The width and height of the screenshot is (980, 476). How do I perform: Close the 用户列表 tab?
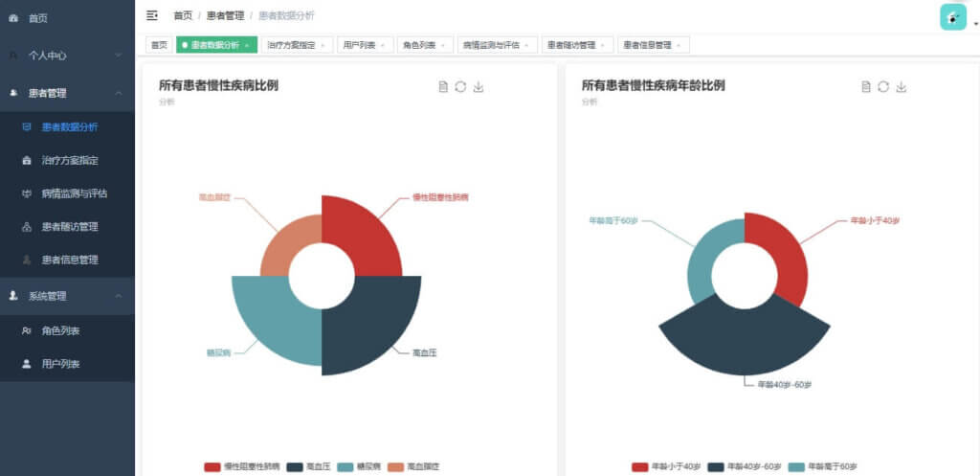tap(383, 46)
